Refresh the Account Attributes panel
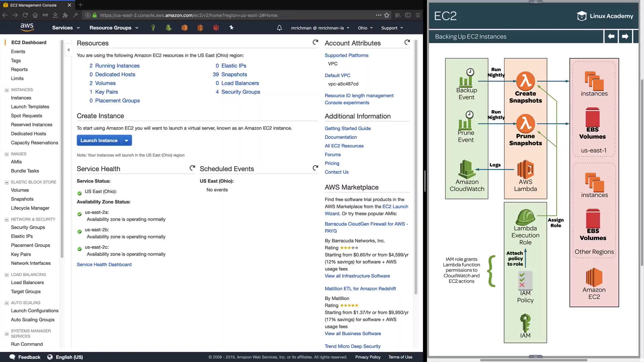644x362 pixels. click(407, 42)
